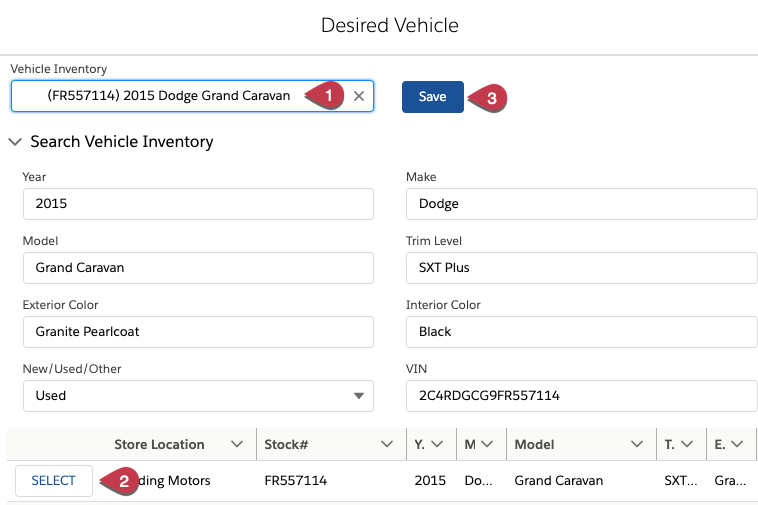Image resolution: width=758 pixels, height=505 pixels.
Task: Click the Stock# column header text
Action: [286, 445]
